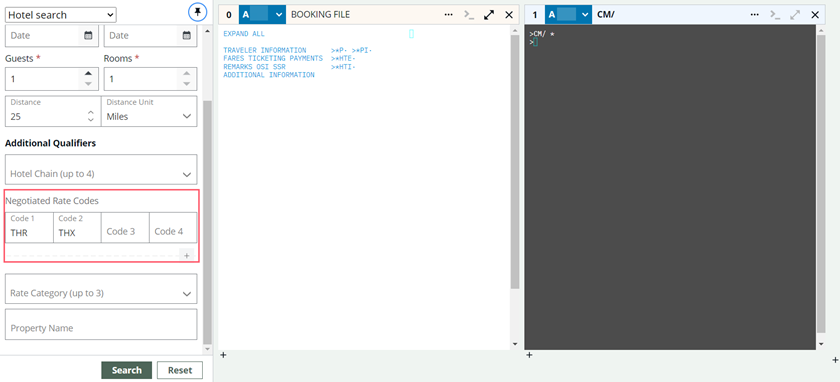Click the >*PI- command link

(x=362, y=50)
